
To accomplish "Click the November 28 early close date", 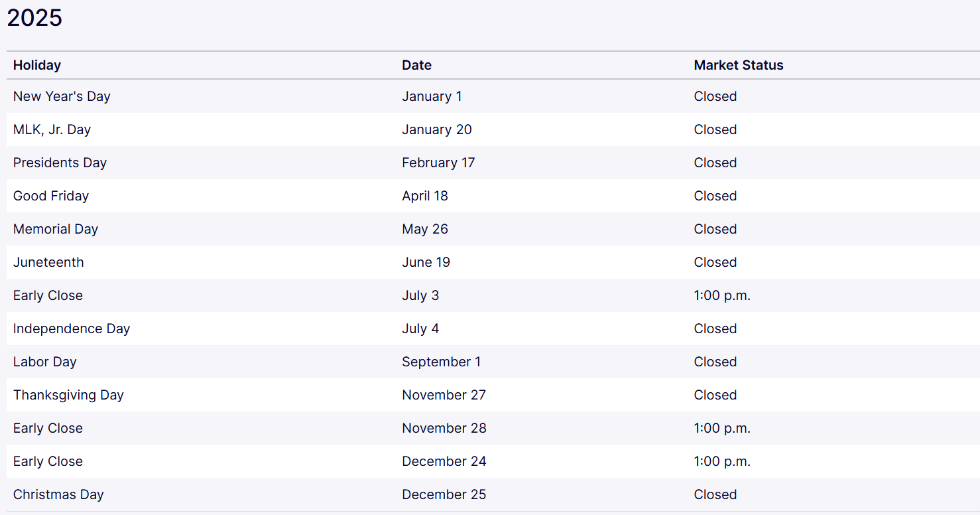I will point(444,428).
